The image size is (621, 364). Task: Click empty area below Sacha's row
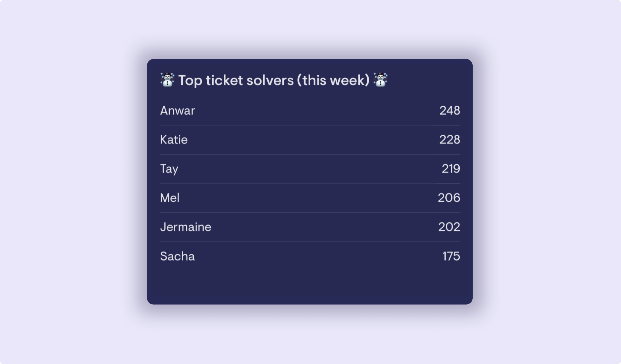[310, 285]
